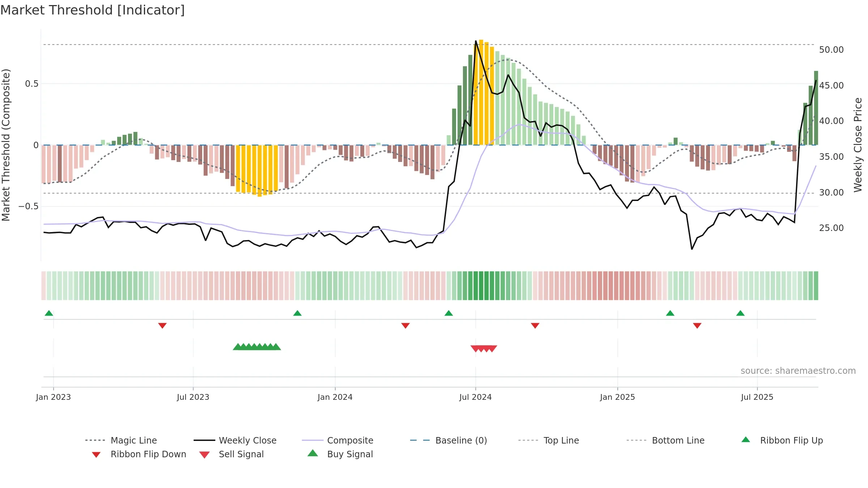The height and width of the screenshot is (488, 868).
Task: Click the Weekly Close Price axis title
Action: click(x=858, y=145)
